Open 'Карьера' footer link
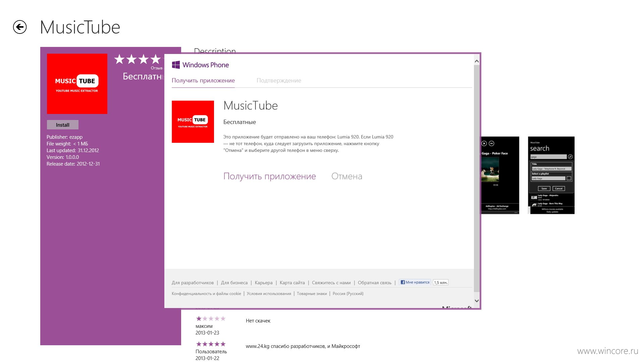Screen dimensions: 644x362 (264, 283)
